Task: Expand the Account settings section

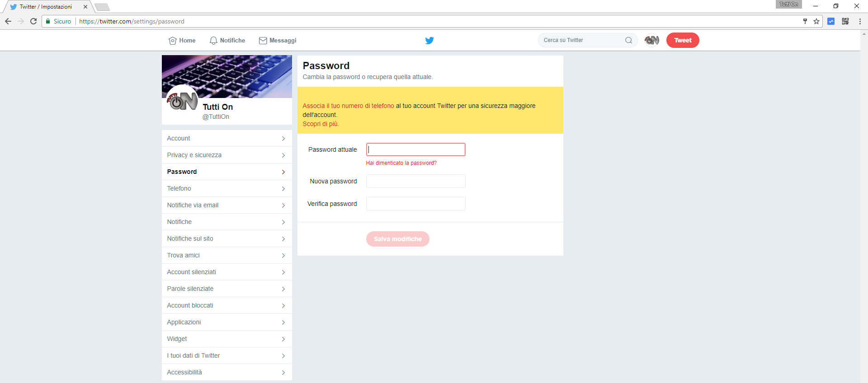Action: tap(226, 138)
